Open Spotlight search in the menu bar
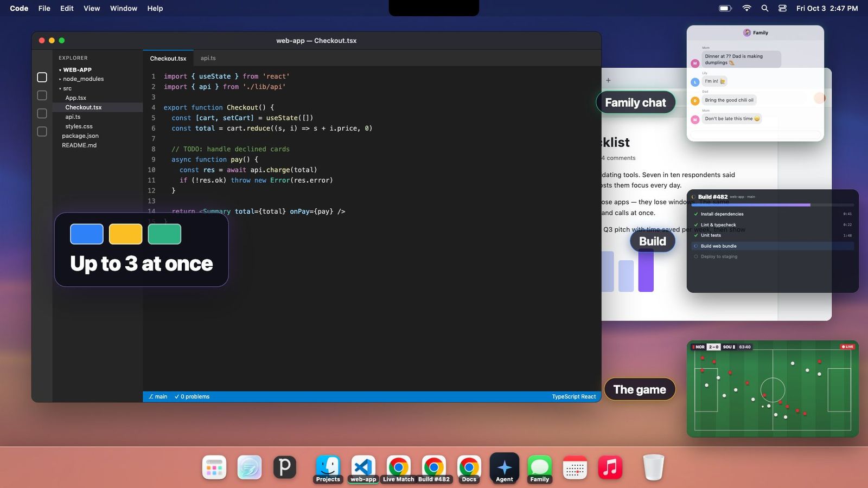This screenshot has width=868, height=488. pos(765,8)
